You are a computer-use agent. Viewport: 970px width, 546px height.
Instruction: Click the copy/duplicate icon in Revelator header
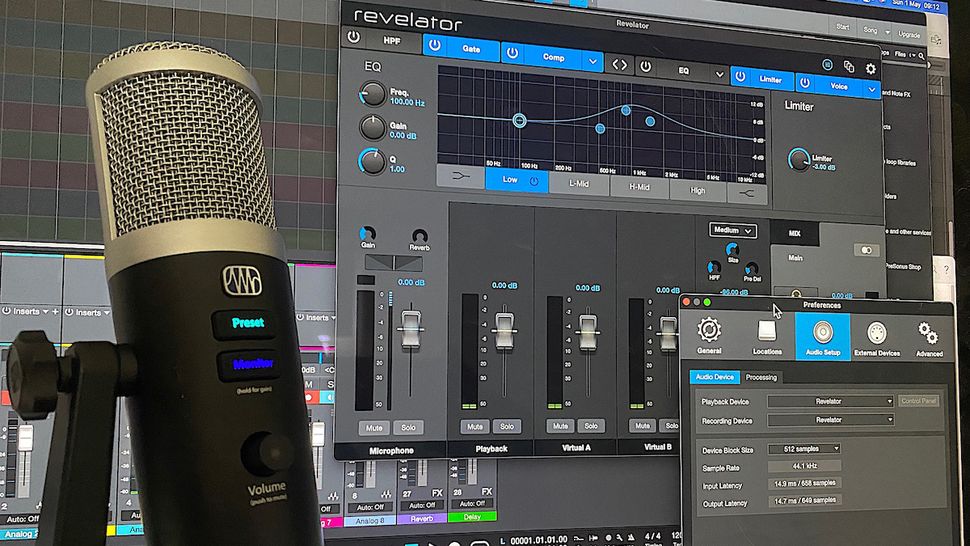[x=849, y=67]
